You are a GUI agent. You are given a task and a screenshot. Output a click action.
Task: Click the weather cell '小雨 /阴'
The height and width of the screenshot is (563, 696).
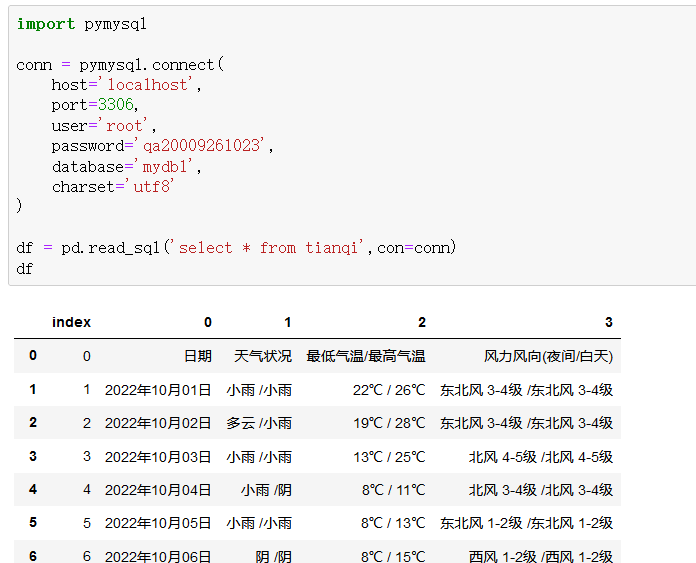(x=266, y=490)
